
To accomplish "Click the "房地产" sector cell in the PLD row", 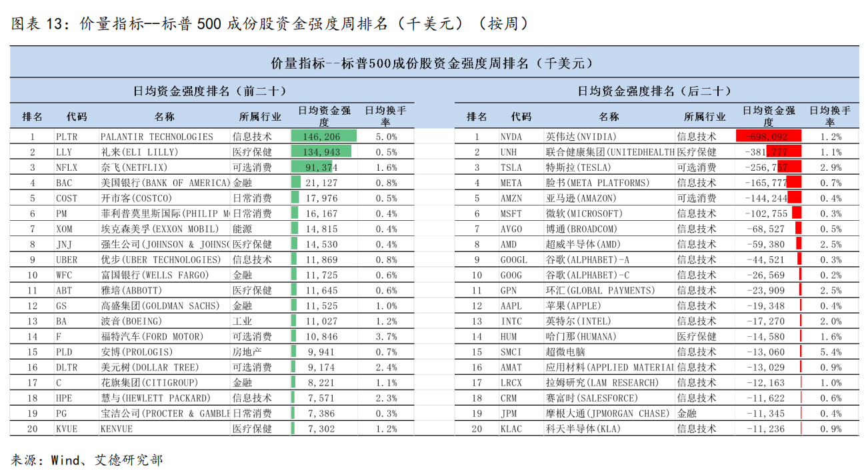I will [x=248, y=352].
